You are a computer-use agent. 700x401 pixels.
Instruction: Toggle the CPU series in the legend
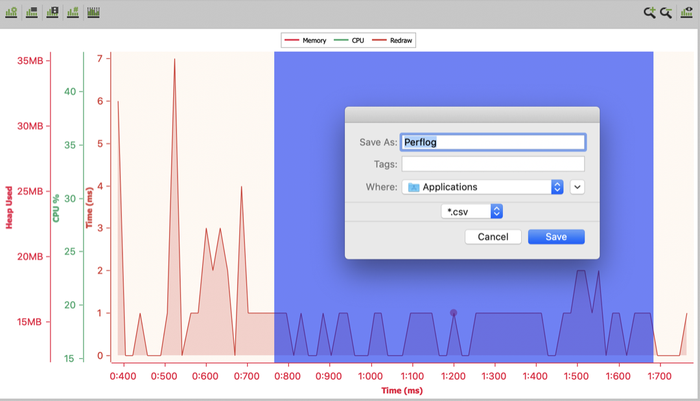click(x=349, y=41)
